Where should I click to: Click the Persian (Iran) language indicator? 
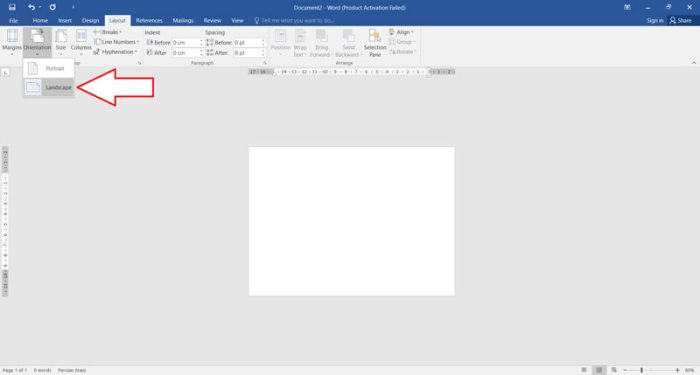point(71,370)
